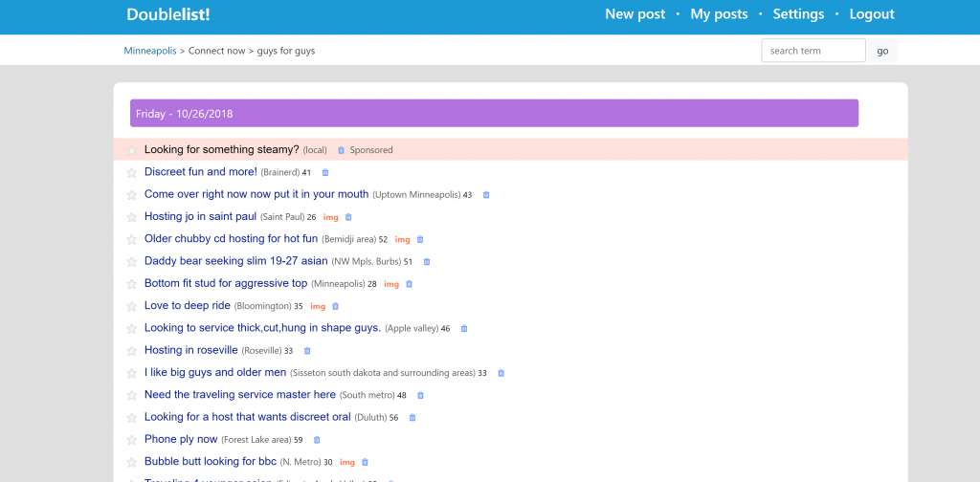Click trash icon on the Duluth post
The image size is (980, 482).
[x=412, y=418]
